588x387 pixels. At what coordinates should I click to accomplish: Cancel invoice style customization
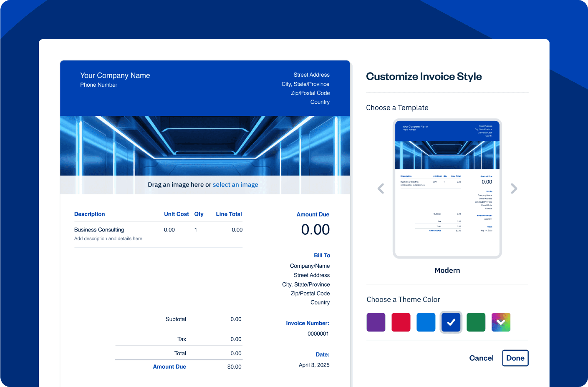481,358
